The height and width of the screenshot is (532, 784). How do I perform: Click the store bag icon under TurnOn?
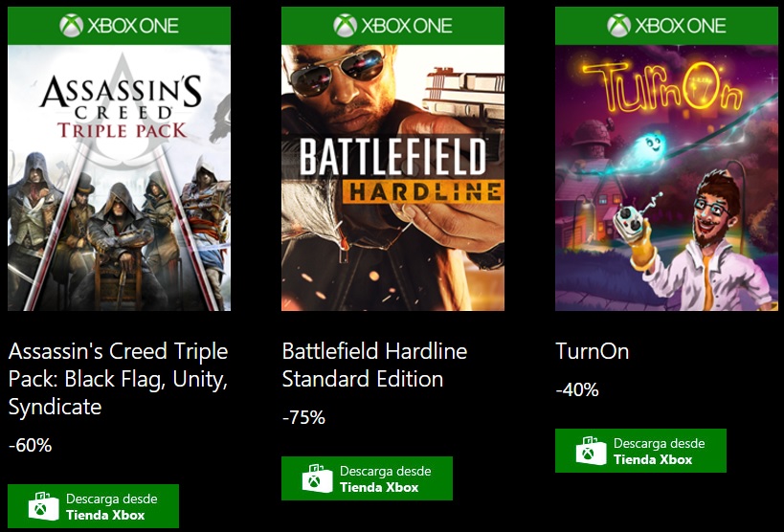click(591, 451)
